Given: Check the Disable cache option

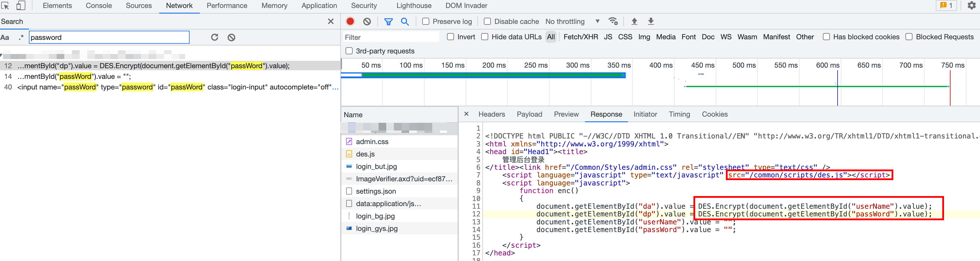Looking at the screenshot, I should point(487,21).
